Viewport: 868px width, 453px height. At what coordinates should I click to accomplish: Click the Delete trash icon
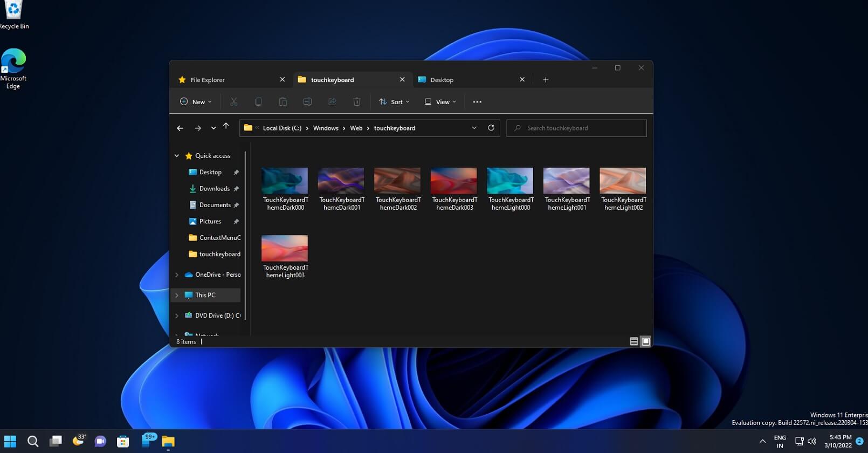[x=356, y=102]
